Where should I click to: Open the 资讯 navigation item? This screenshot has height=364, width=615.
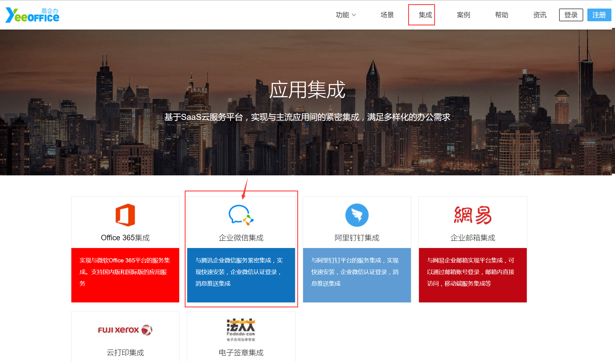pyautogui.click(x=540, y=15)
